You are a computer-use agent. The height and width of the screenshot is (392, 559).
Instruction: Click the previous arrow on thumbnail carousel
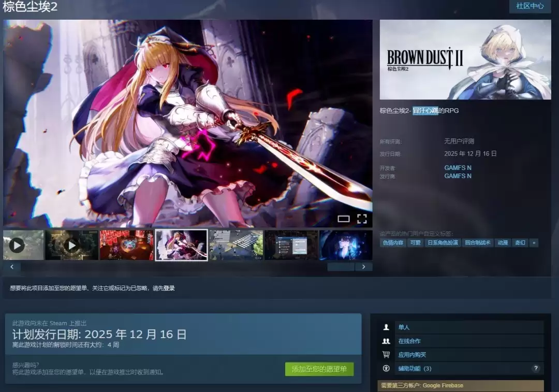(x=11, y=266)
